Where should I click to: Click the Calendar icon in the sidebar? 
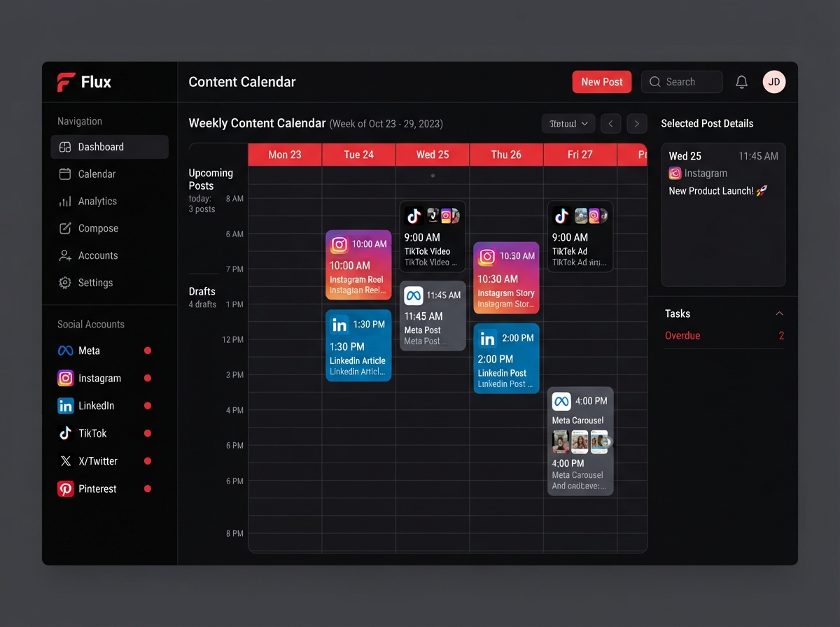click(65, 174)
